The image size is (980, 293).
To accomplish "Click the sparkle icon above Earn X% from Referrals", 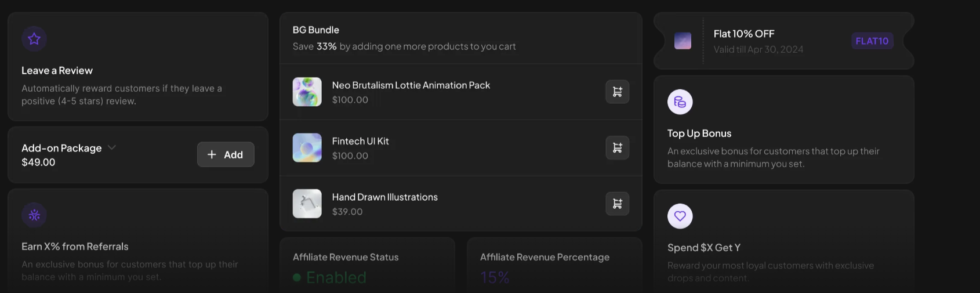I will [34, 215].
